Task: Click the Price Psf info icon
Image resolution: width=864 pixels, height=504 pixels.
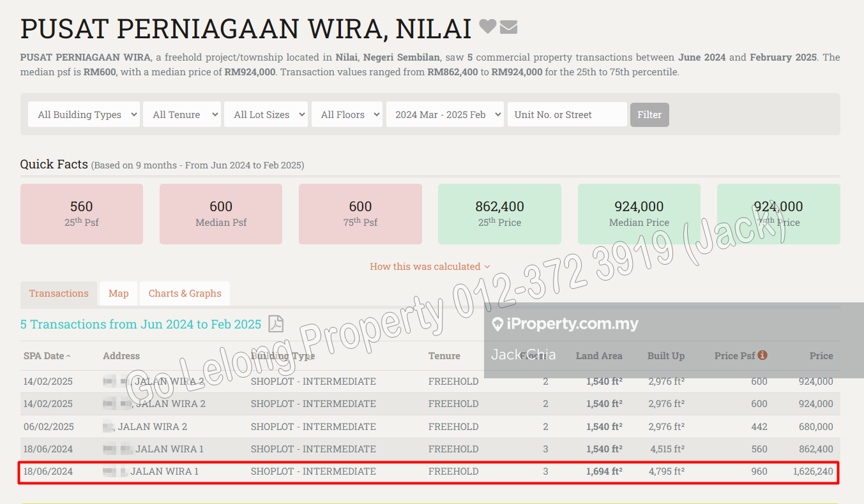Action: pos(762,355)
